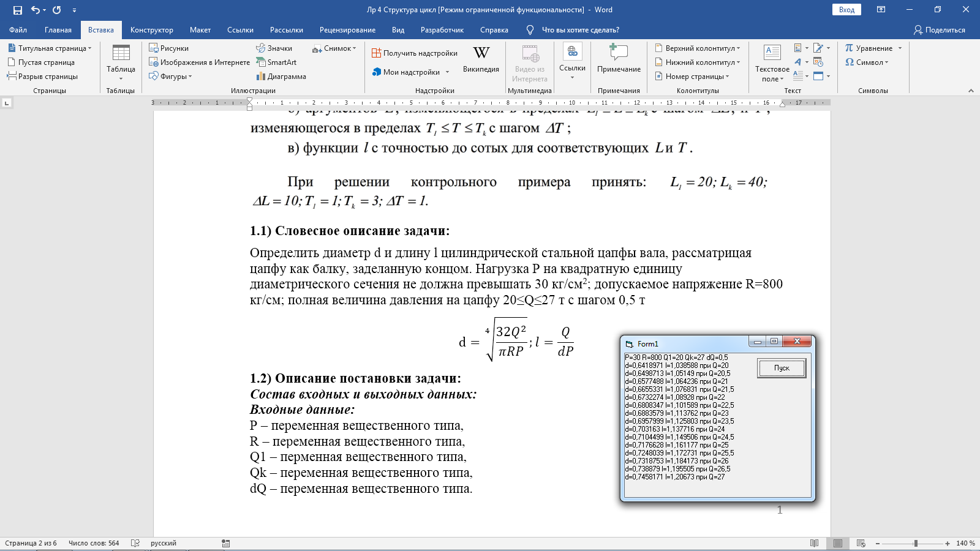Open Номер страницы dropdown

(692, 76)
